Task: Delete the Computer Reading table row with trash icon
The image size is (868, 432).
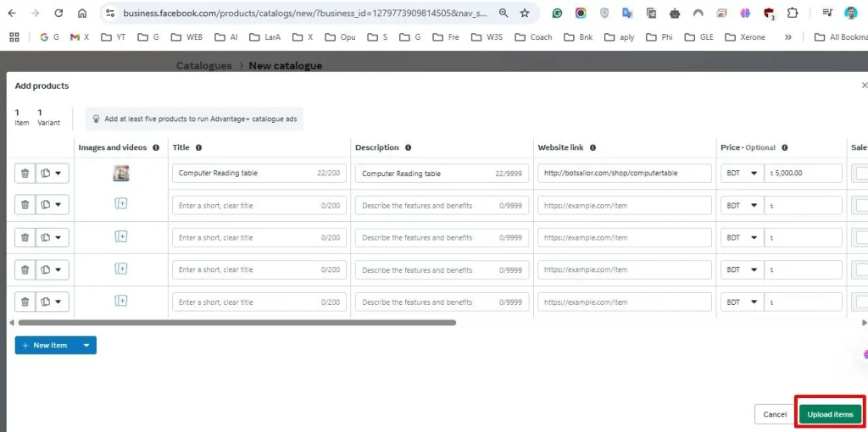Action: coord(25,173)
